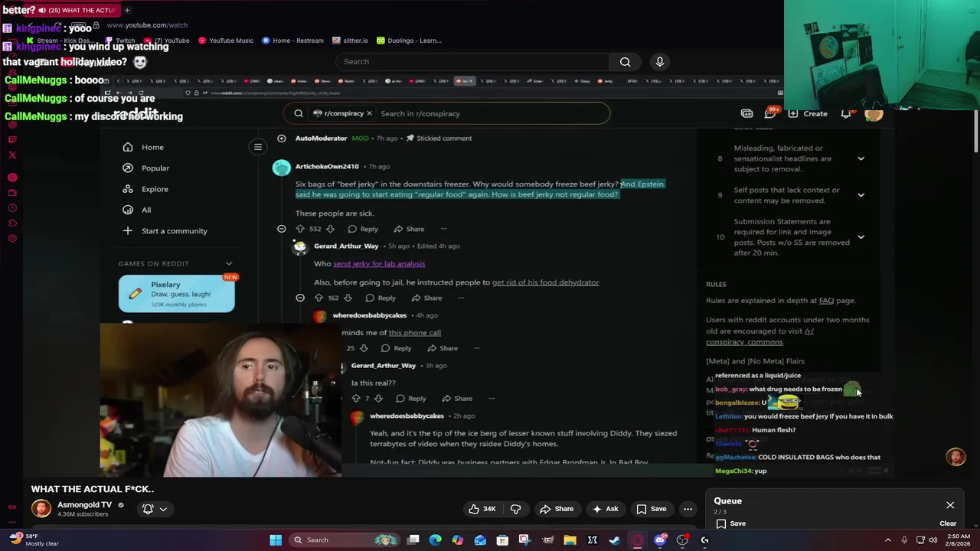Screen dimensions: 980x551
Task: Remove r/conspiracy filter from Reddit search
Action: (x=369, y=113)
